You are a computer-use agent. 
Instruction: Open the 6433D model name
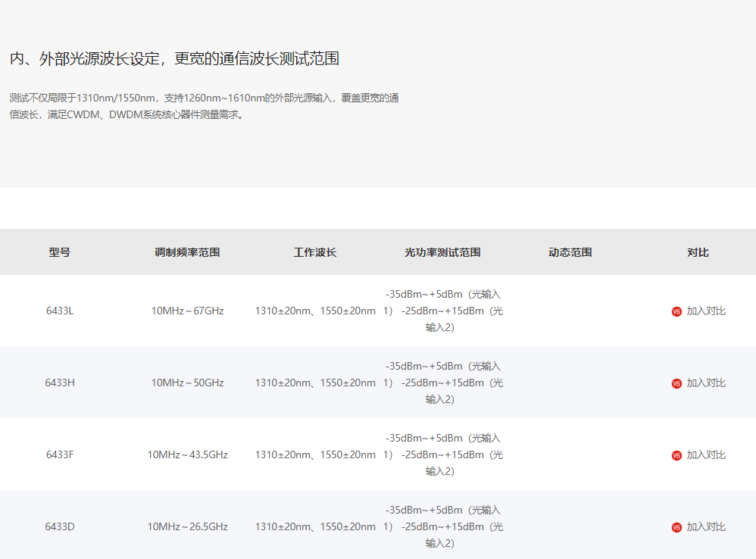(60, 527)
